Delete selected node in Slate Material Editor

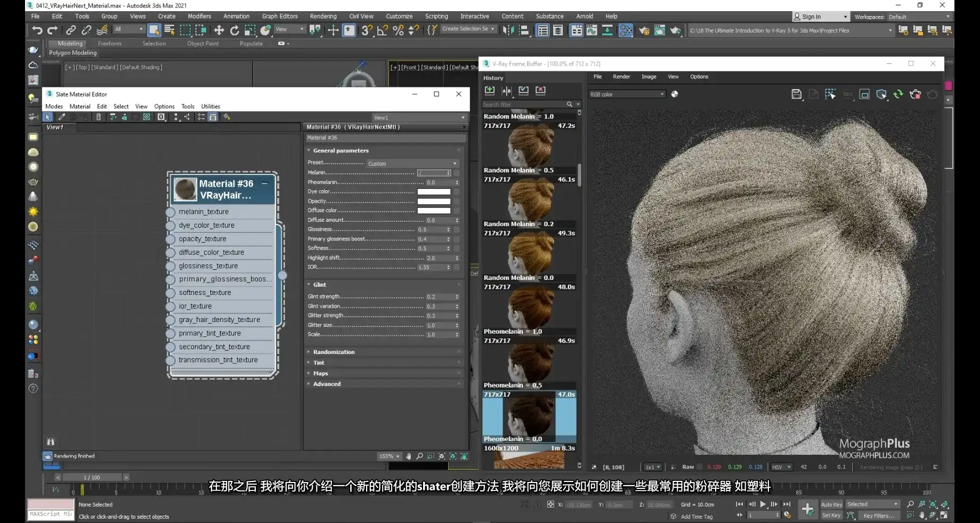coord(99,116)
